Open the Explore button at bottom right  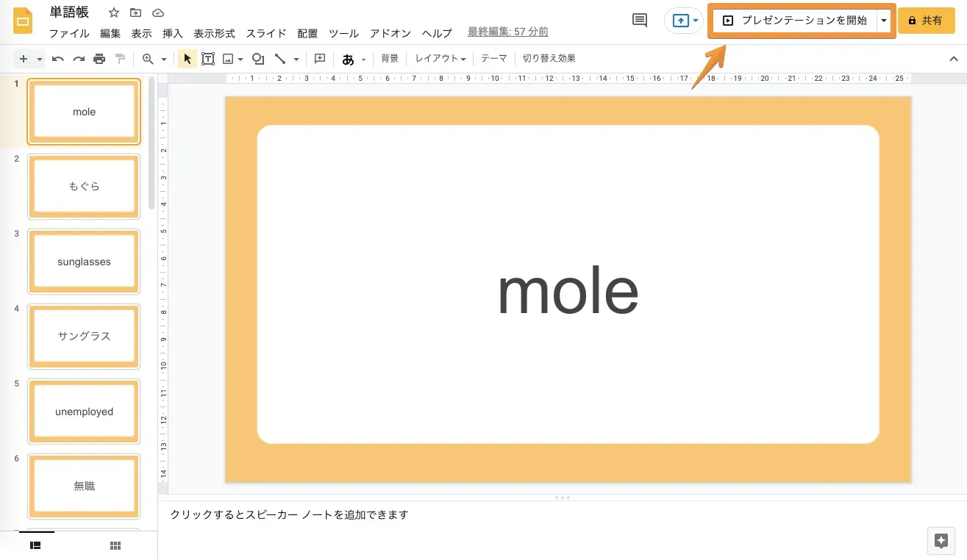pos(941,541)
